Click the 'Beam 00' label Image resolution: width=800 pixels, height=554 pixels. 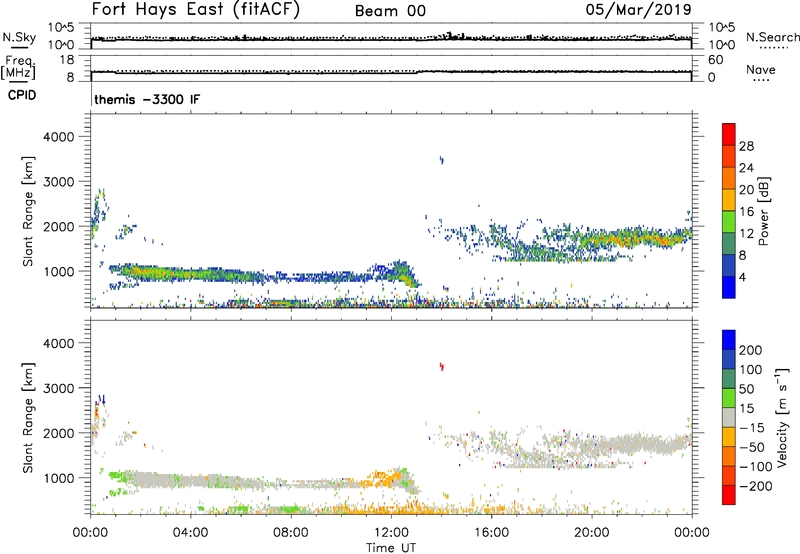click(x=390, y=11)
